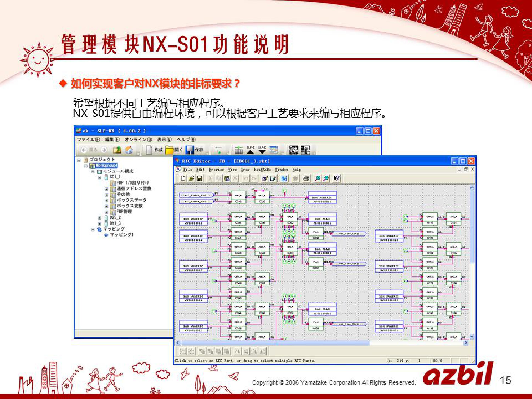The width and height of the screenshot is (532, 399).
Task: Click Open folder icon in RTC Editor toolbar
Action: pyautogui.click(x=191, y=178)
